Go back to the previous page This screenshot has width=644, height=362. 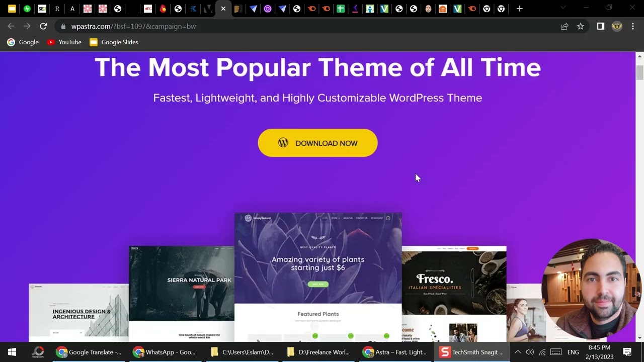tap(11, 26)
